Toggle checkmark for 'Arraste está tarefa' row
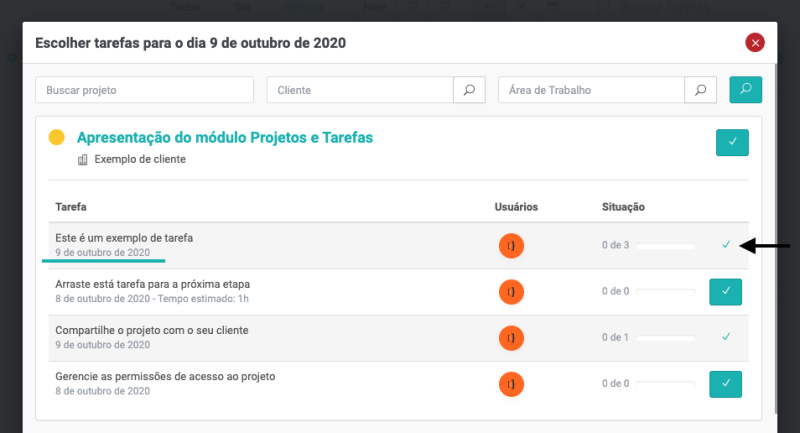The width and height of the screenshot is (800, 433). click(x=726, y=291)
